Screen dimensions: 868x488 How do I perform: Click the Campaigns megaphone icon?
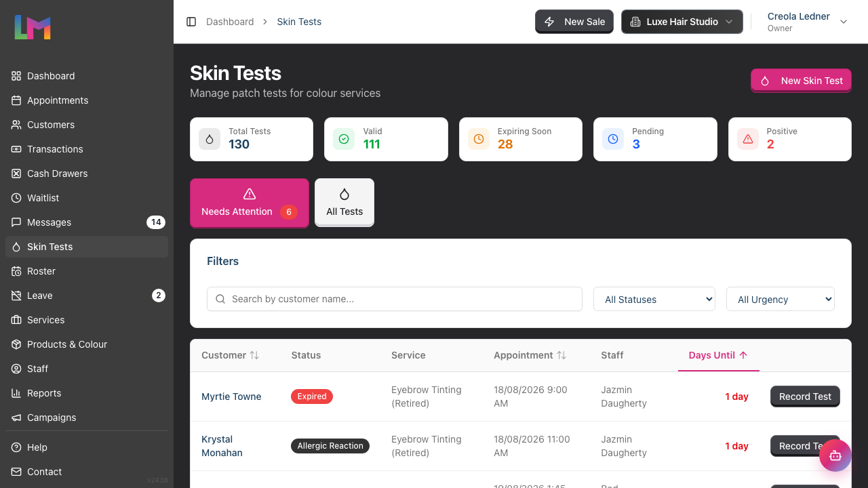(x=16, y=418)
